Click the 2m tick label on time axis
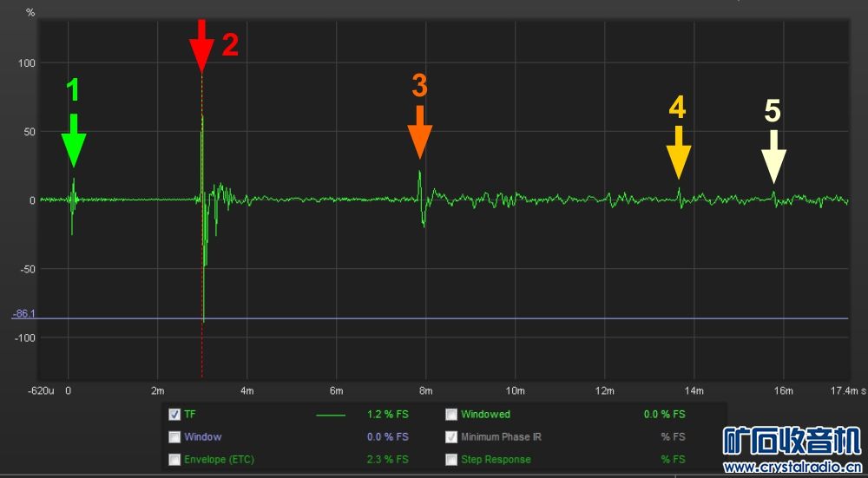868x478 pixels. point(158,392)
